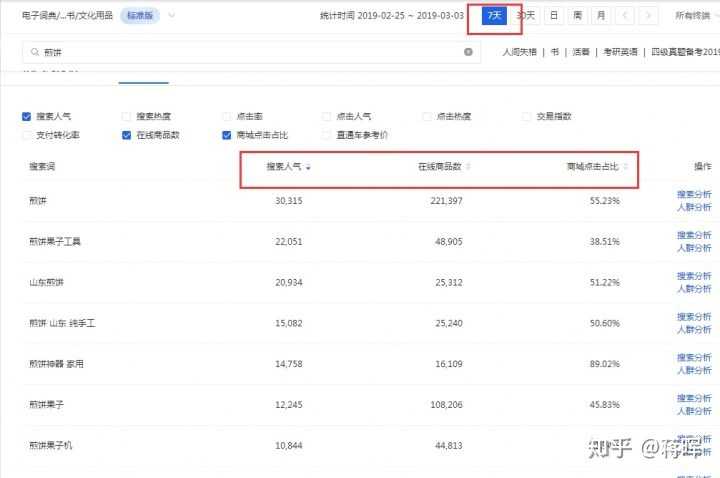
Task: Click into the 煎饼 search input field
Action: [250, 52]
